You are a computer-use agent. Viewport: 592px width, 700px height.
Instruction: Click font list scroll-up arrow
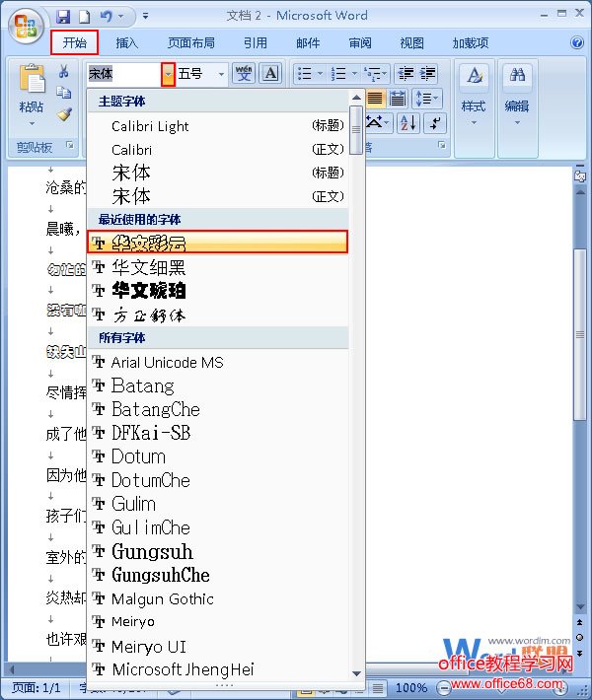[x=356, y=98]
